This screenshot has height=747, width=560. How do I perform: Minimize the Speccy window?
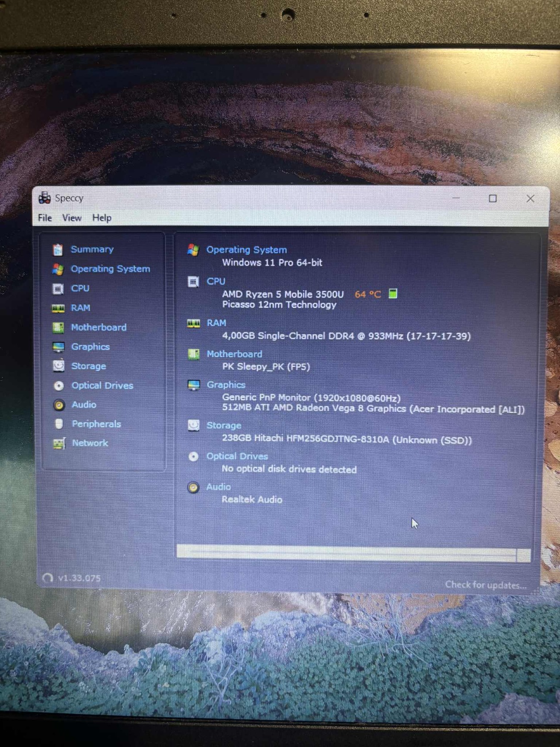click(456, 198)
